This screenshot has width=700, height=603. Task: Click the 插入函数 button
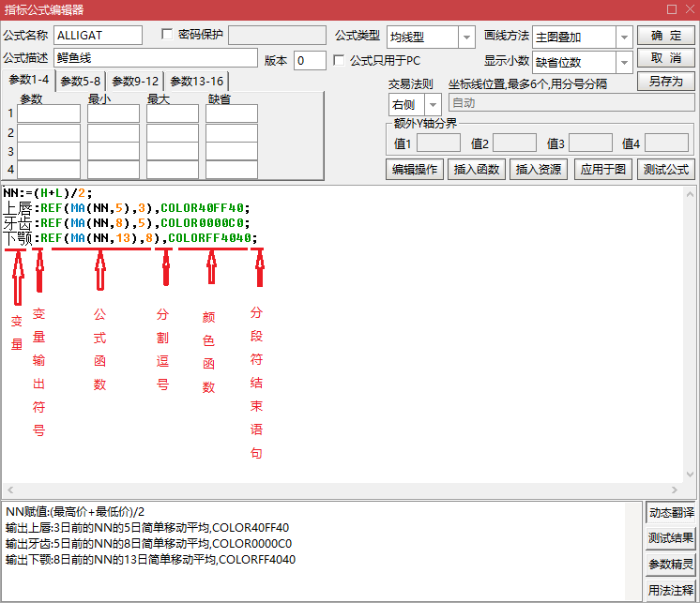coord(476,170)
